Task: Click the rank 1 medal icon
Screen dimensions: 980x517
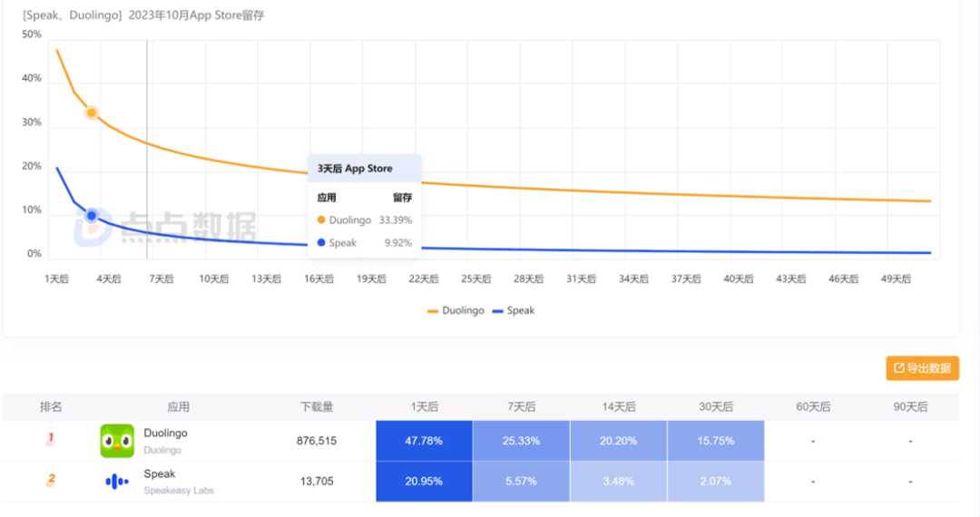Action: tap(51, 440)
